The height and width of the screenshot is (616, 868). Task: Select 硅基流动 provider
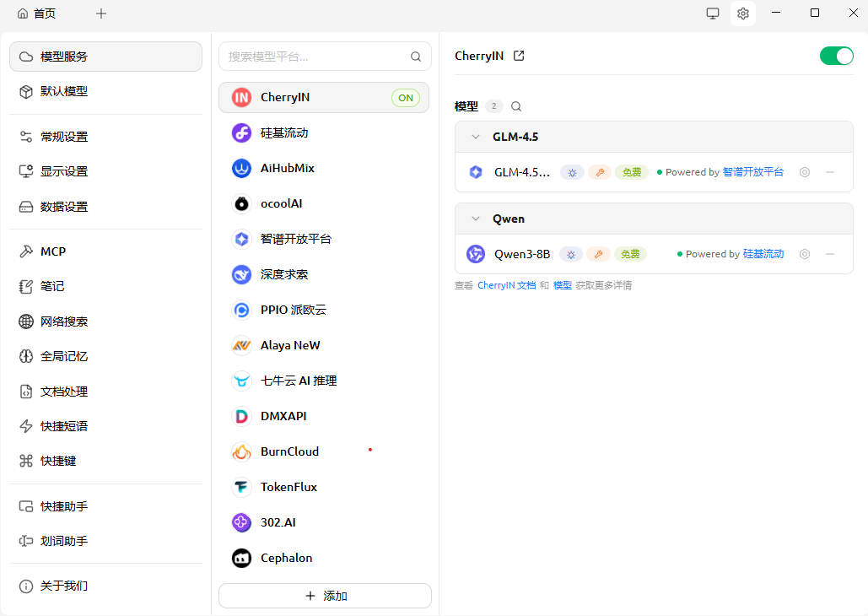point(324,133)
